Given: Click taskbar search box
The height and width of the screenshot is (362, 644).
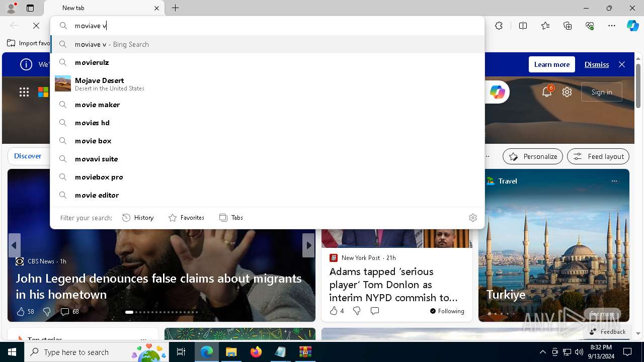Looking at the screenshot, I should click(x=96, y=352).
